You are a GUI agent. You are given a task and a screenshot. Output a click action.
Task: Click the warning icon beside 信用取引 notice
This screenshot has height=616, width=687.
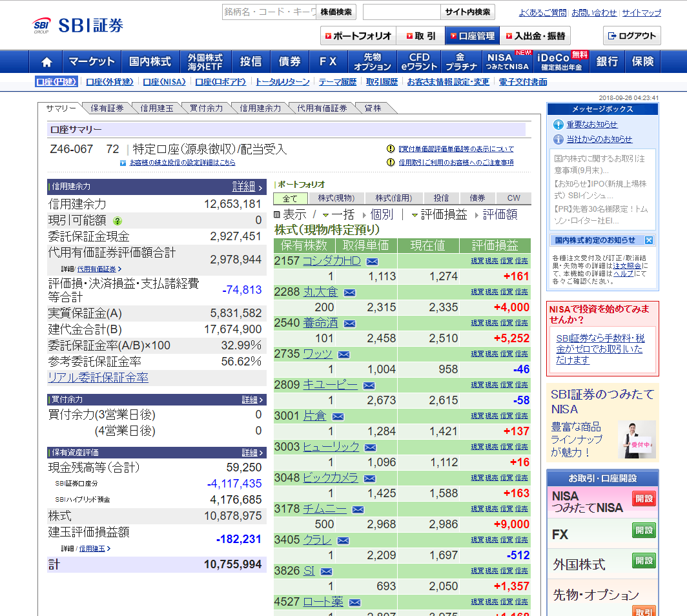point(391,163)
